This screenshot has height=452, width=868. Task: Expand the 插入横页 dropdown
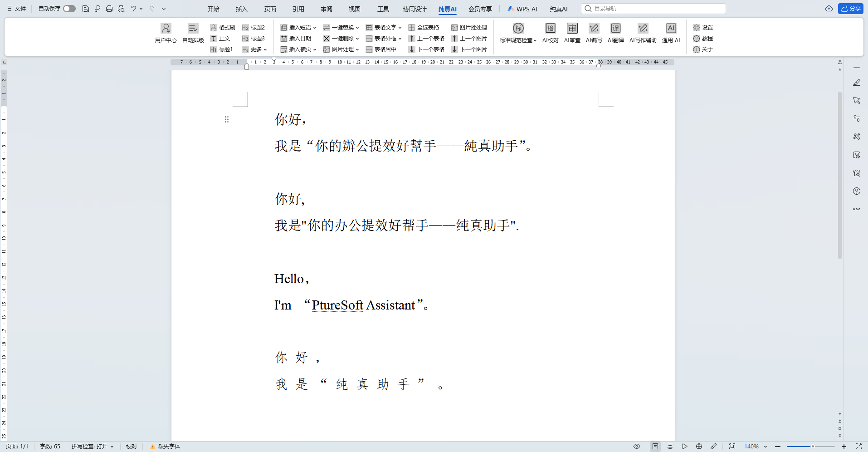[298, 49]
